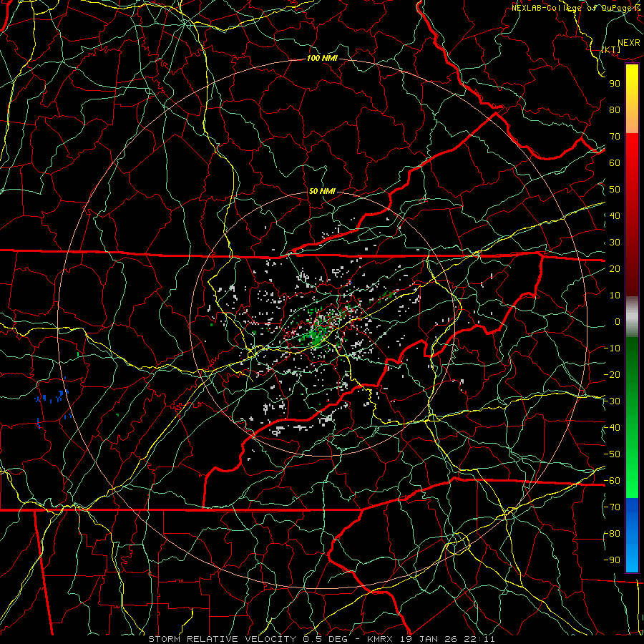Click the 30 value on the color scale
Image resolution: width=644 pixels, height=644 pixels.
[615, 243]
